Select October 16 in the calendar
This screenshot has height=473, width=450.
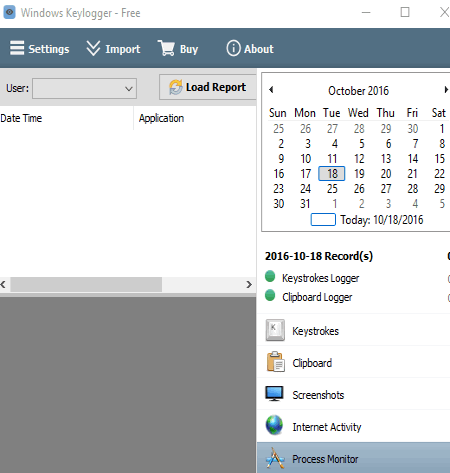click(x=279, y=174)
